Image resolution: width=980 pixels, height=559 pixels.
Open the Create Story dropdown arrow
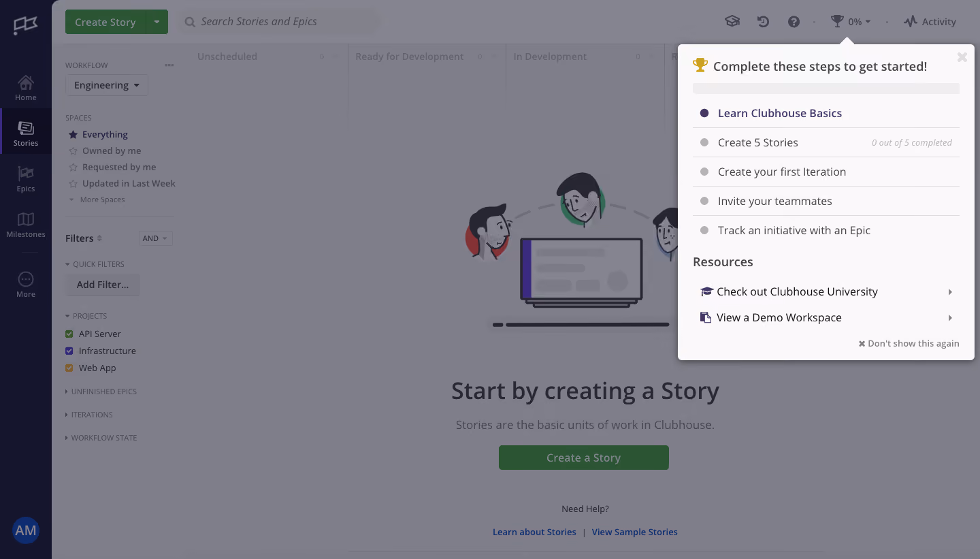point(157,22)
